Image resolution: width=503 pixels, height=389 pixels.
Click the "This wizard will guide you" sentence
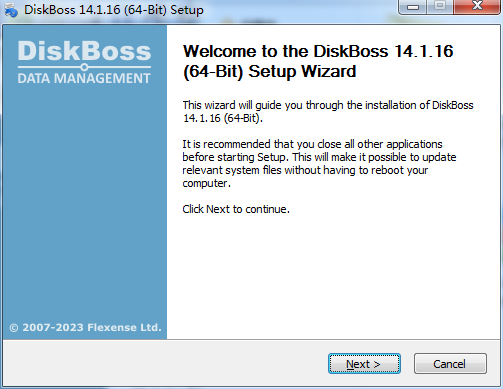click(328, 112)
